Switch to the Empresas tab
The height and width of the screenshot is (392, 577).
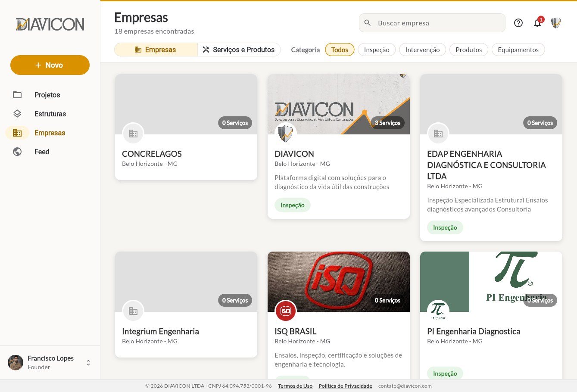[156, 50]
